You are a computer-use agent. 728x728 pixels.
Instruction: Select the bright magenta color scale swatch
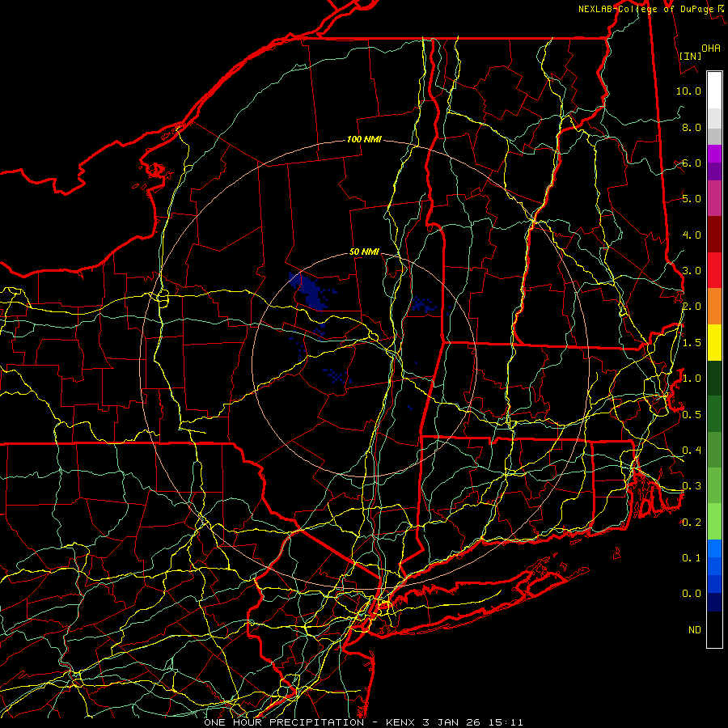pyautogui.click(x=714, y=154)
